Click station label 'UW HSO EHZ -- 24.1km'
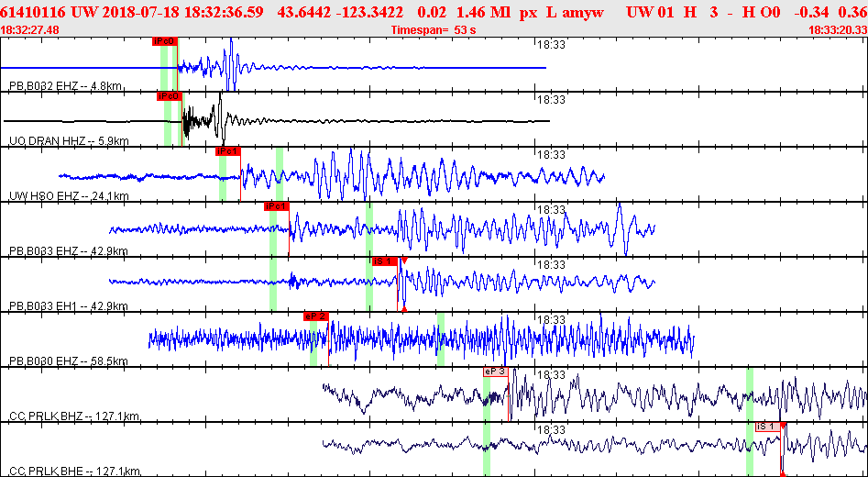 pos(69,196)
